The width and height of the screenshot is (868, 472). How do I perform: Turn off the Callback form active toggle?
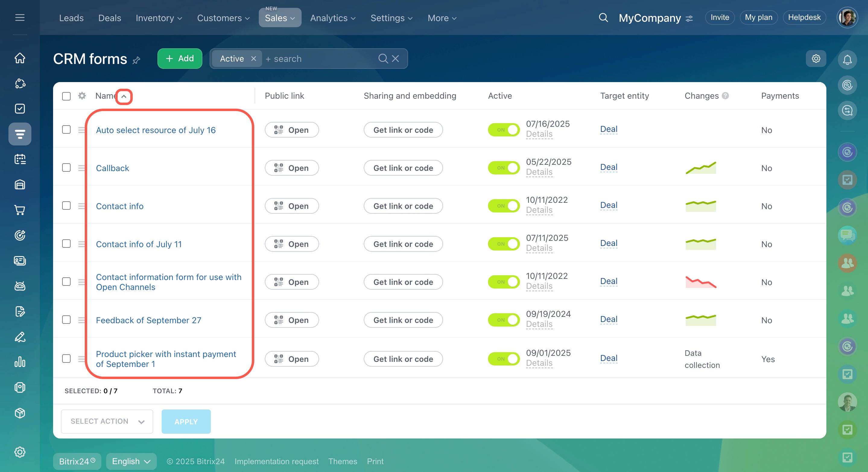pyautogui.click(x=503, y=168)
